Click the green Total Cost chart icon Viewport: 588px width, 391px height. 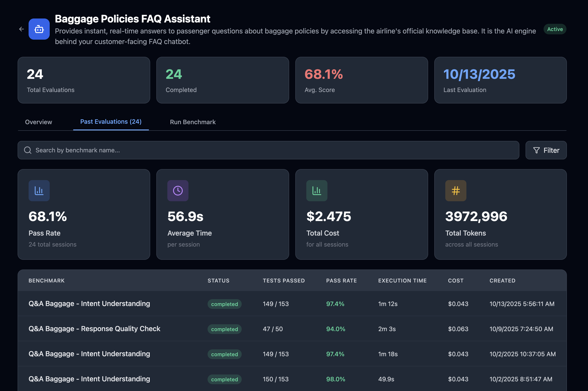(316, 191)
